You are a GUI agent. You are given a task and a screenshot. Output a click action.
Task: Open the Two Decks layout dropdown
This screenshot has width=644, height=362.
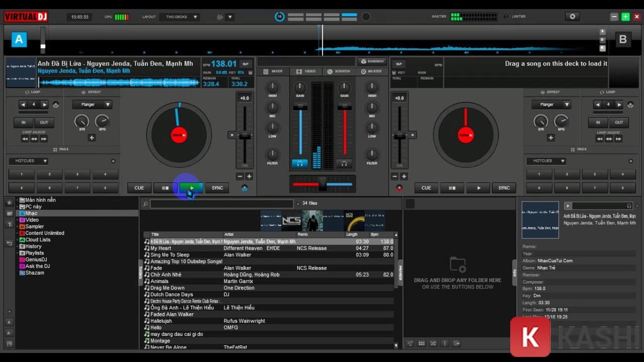tap(179, 17)
